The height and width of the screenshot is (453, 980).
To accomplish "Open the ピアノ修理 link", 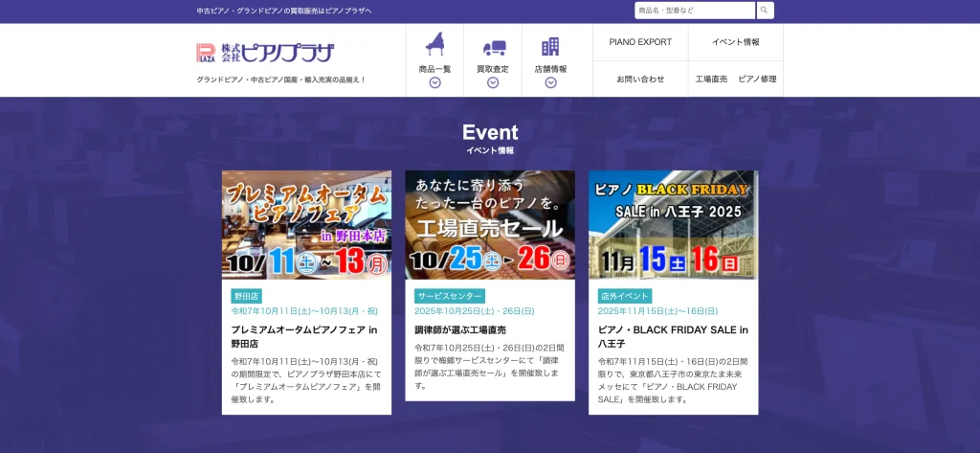I will click(757, 79).
